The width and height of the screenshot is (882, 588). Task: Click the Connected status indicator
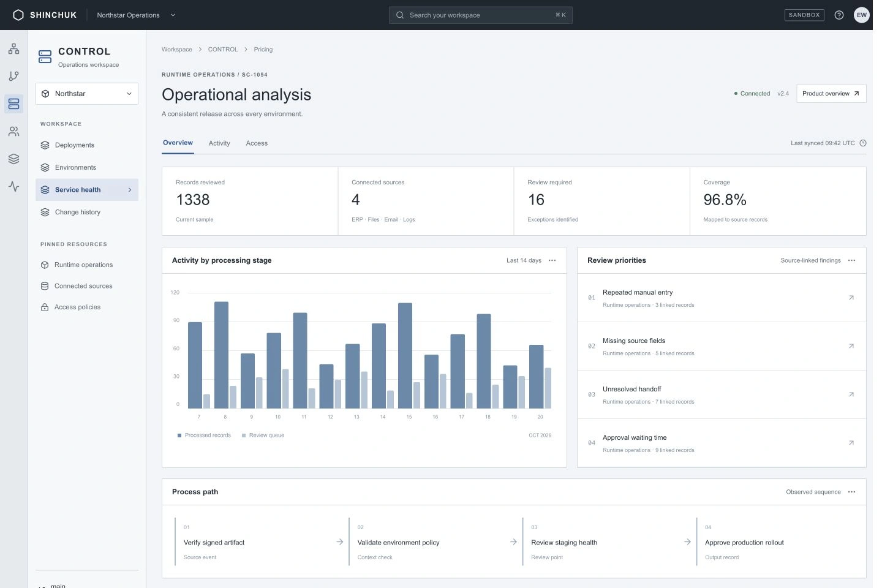(752, 94)
